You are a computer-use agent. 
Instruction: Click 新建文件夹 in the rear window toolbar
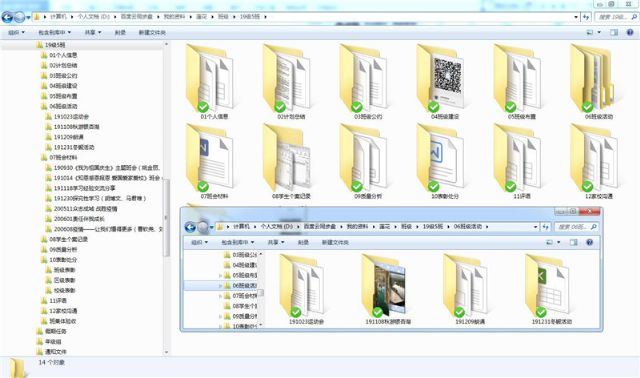click(x=152, y=32)
